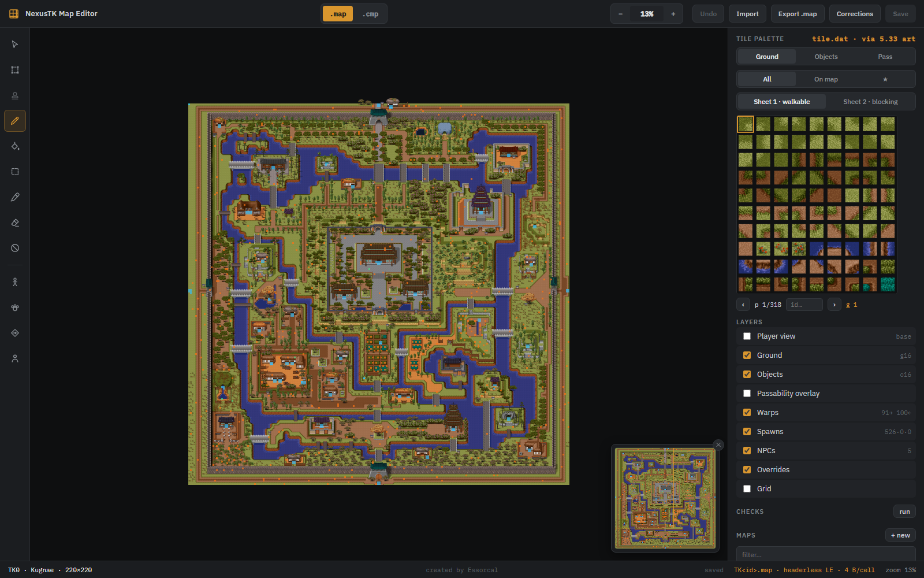Screen dimensions: 924x578
Task: Open the Pass palette tab
Action: 885,57
